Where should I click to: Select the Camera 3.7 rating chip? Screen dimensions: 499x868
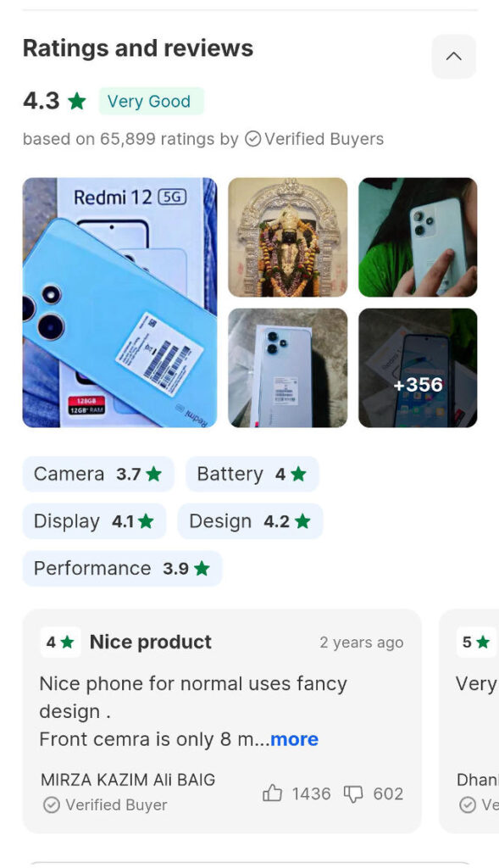98,474
